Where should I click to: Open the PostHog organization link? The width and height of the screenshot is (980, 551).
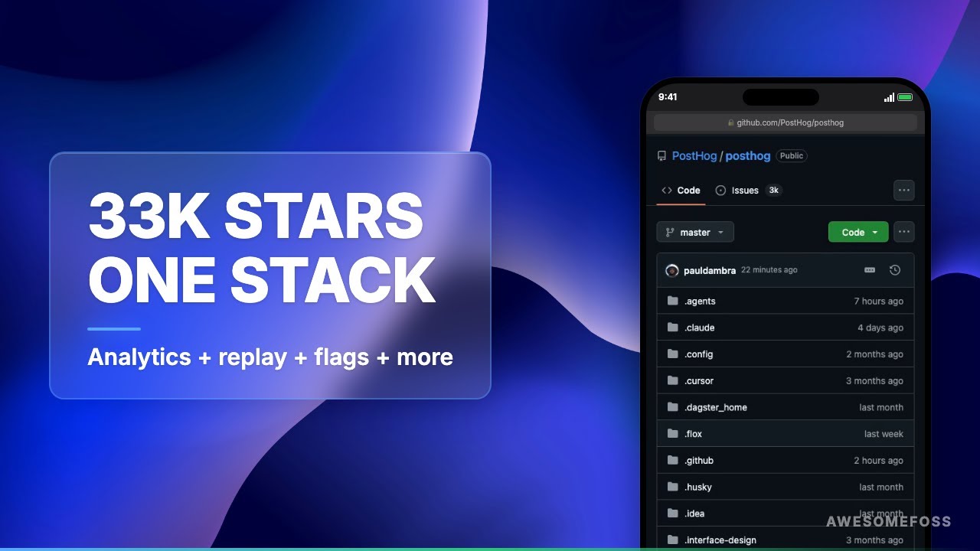pyautogui.click(x=694, y=156)
